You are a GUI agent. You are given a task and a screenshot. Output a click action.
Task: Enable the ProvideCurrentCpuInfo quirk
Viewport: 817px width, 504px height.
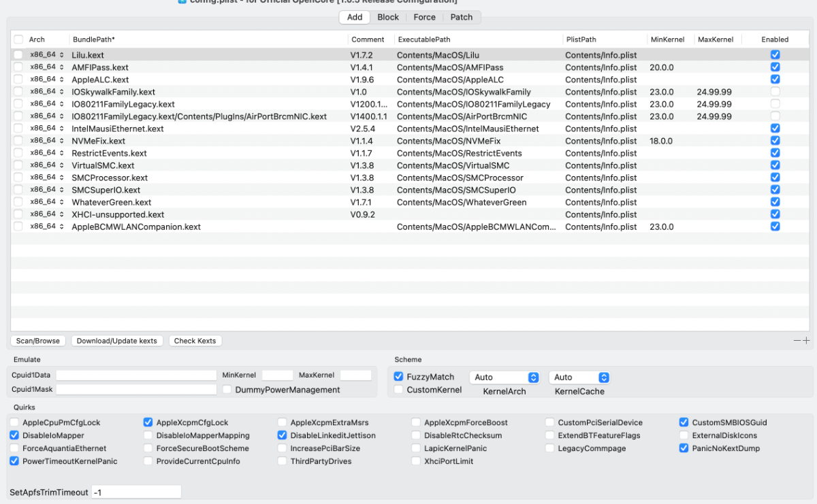point(148,461)
